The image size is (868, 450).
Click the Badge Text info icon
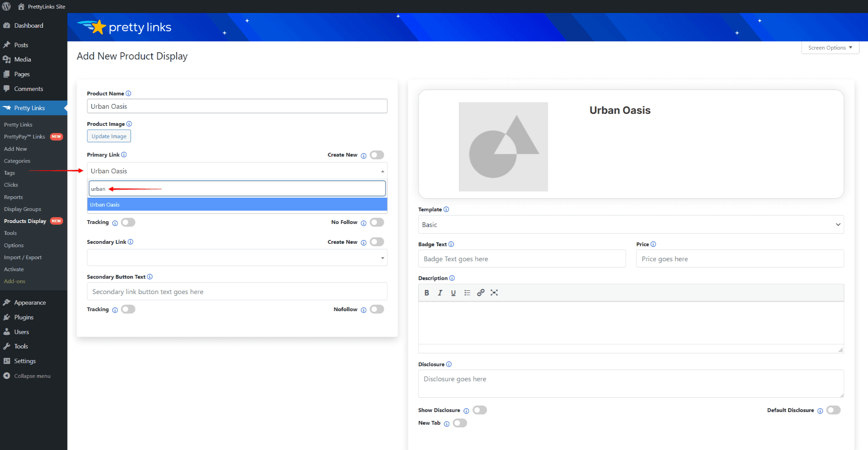(451, 244)
